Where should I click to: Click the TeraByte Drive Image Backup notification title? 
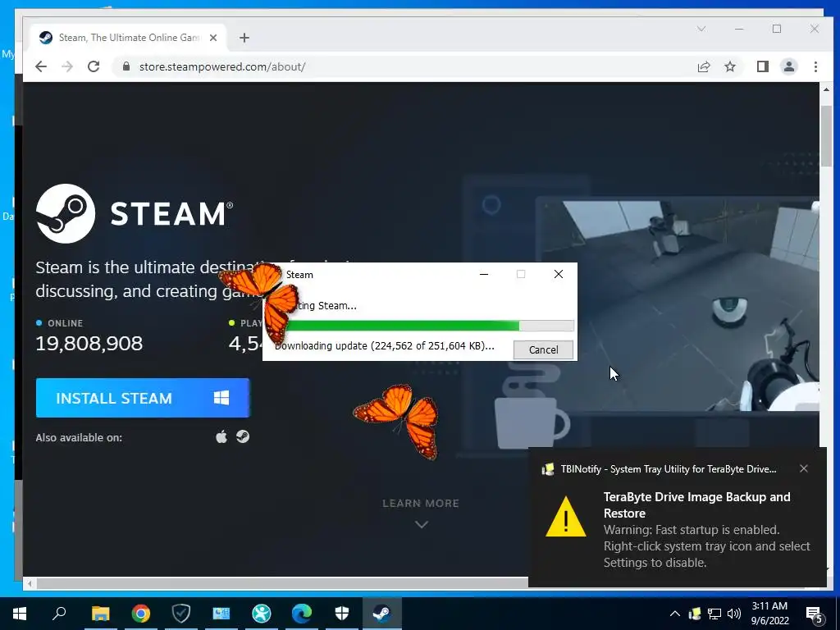(x=696, y=505)
